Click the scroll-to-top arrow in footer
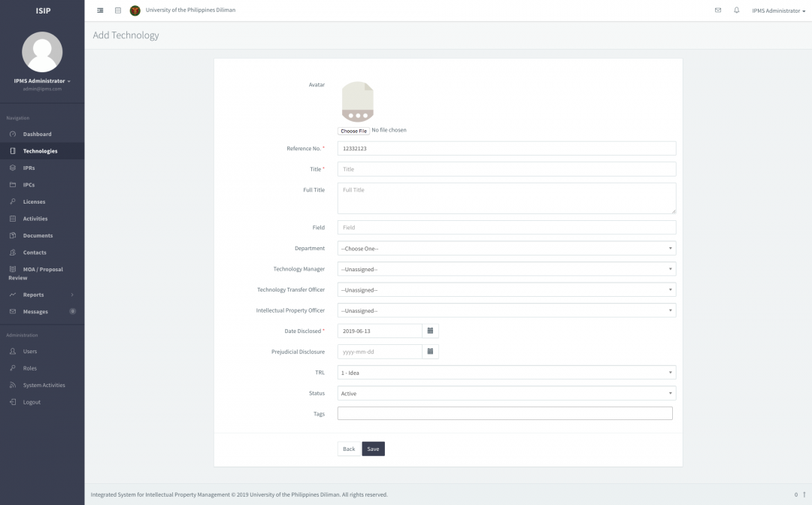The height and width of the screenshot is (505, 812). 804,494
